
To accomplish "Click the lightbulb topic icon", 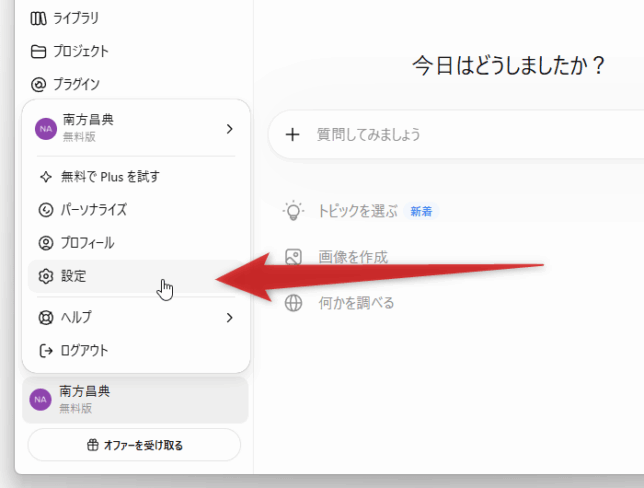I will pos(293,210).
